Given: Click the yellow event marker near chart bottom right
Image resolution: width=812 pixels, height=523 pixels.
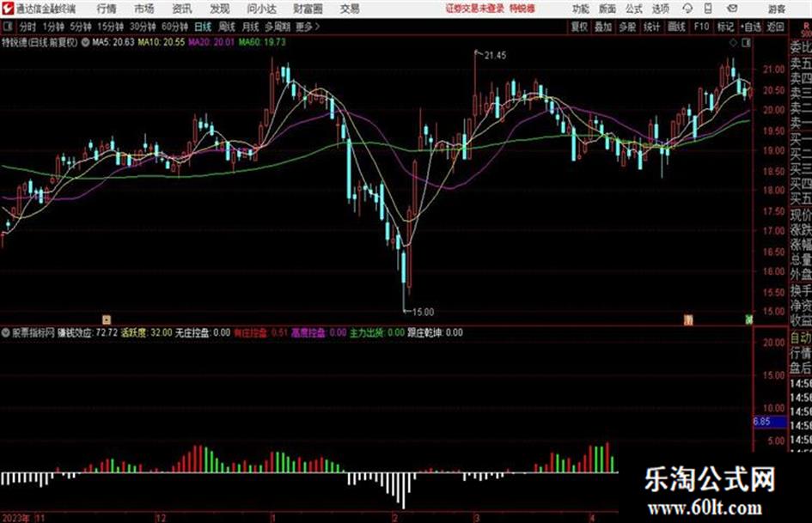Looking at the screenshot, I should 687,320.
